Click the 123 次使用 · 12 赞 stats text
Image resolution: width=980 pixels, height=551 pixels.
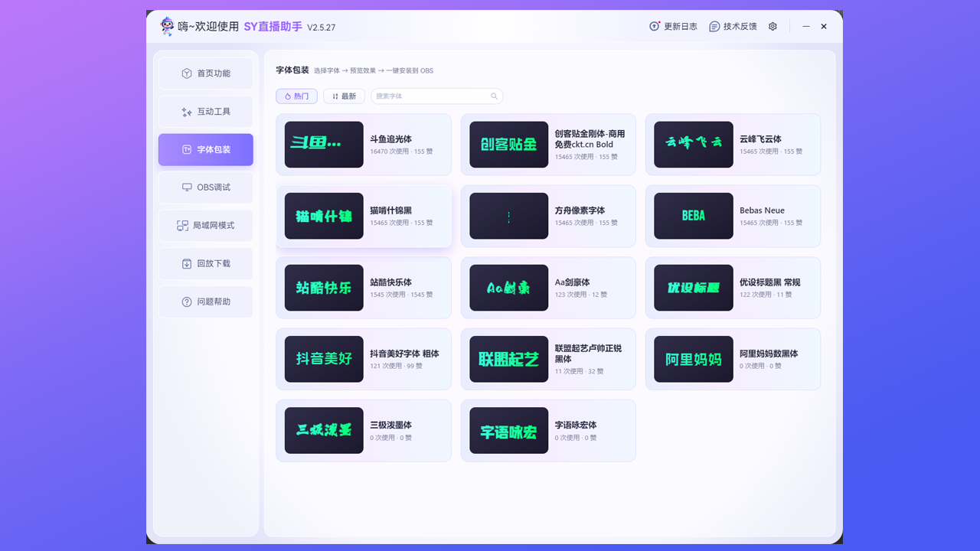581,295
